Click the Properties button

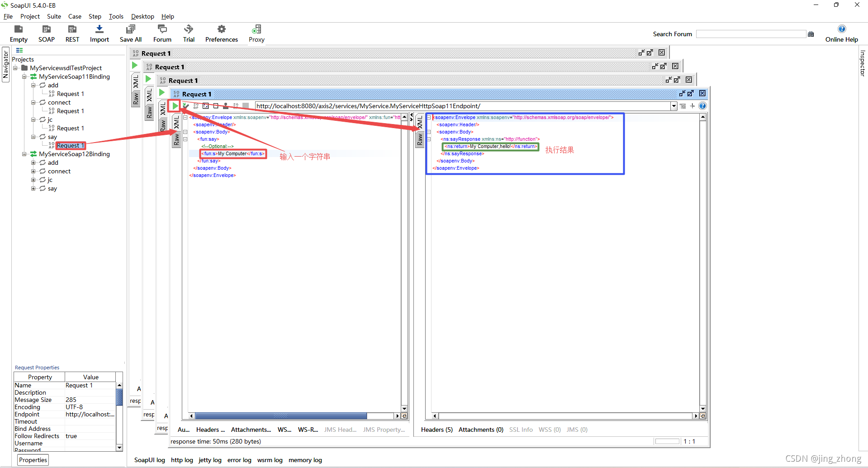[x=33, y=460]
